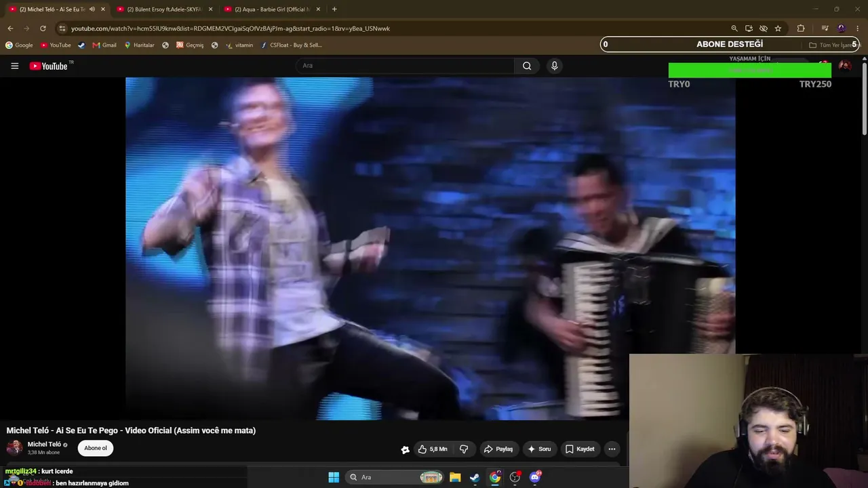Image resolution: width=868 pixels, height=488 pixels.
Task: Click the video title Michel Teló - Ai Se Eu Te Pego
Action: pyautogui.click(x=131, y=430)
